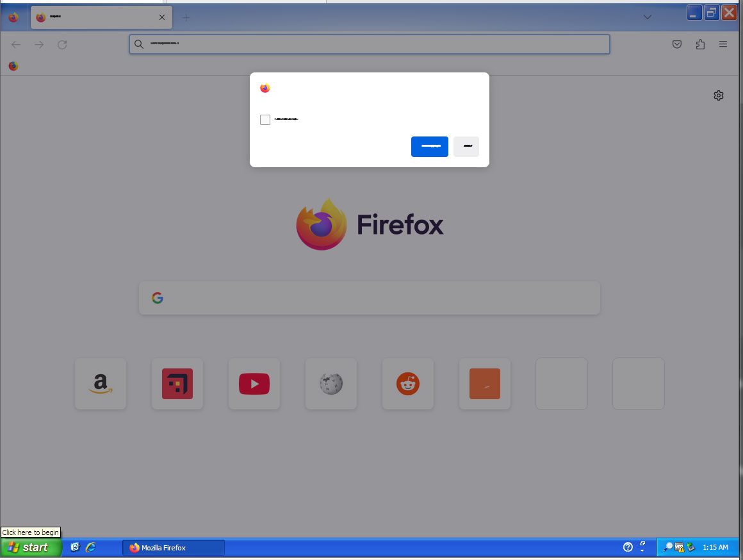Open the Reddit shortcut tile
Viewport: 743px width, 560px height.
(x=407, y=384)
